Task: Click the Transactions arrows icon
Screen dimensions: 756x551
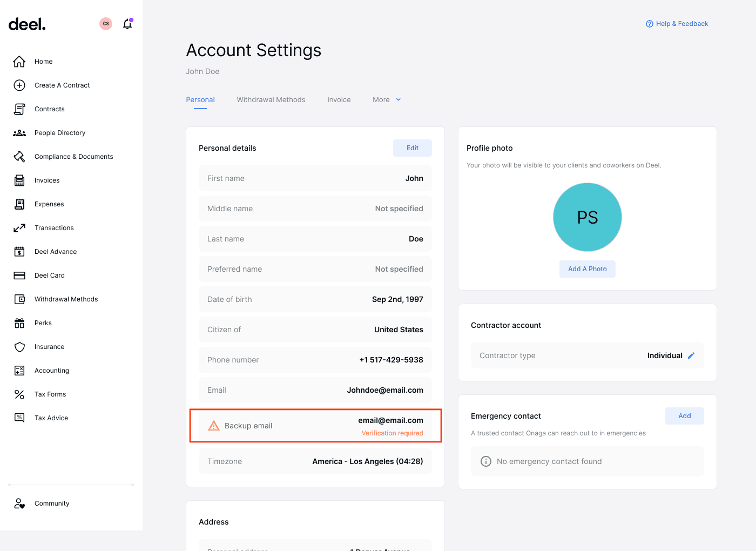Action: tap(19, 227)
